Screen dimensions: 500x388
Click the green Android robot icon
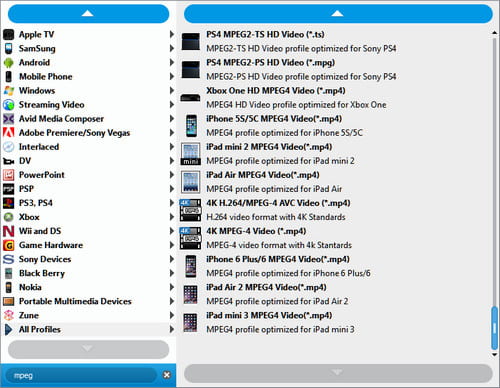(9, 63)
